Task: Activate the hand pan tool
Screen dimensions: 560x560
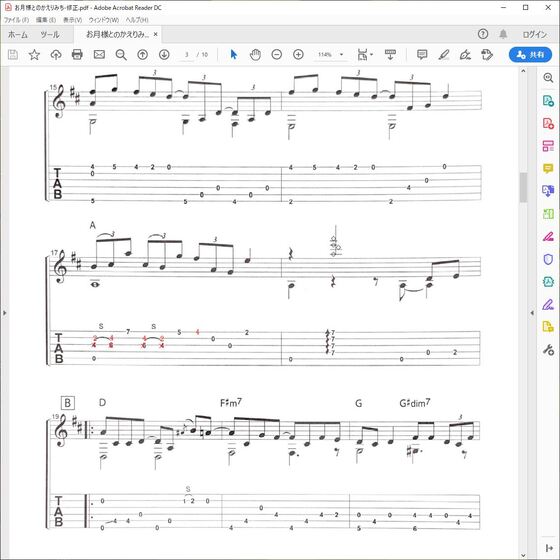Action: pyautogui.click(x=255, y=55)
